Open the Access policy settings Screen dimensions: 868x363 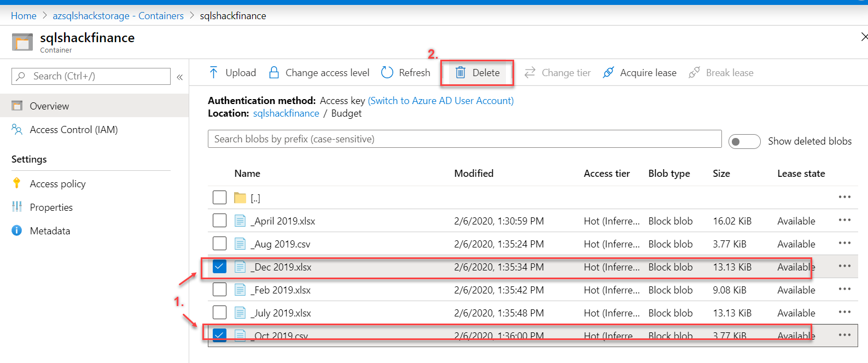point(57,184)
